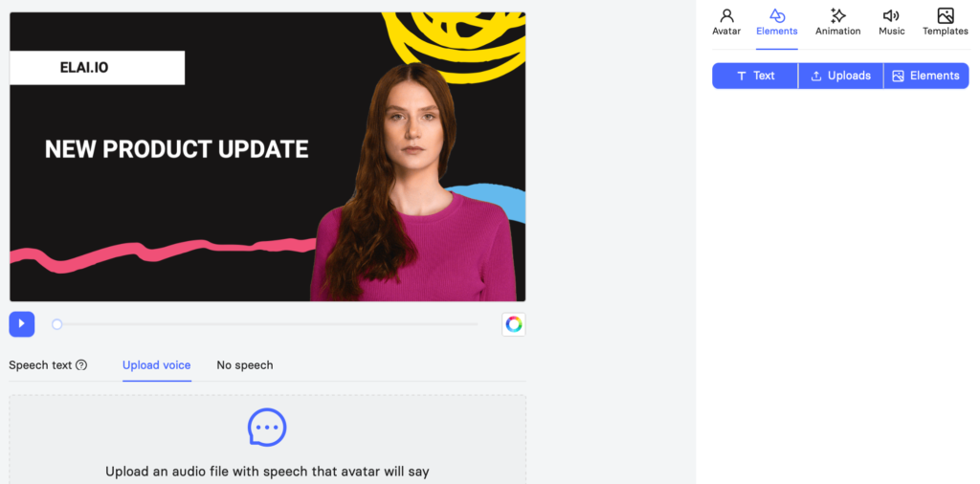Image resolution: width=980 pixels, height=484 pixels.
Task: Open the Avatar panel icon
Action: (726, 15)
